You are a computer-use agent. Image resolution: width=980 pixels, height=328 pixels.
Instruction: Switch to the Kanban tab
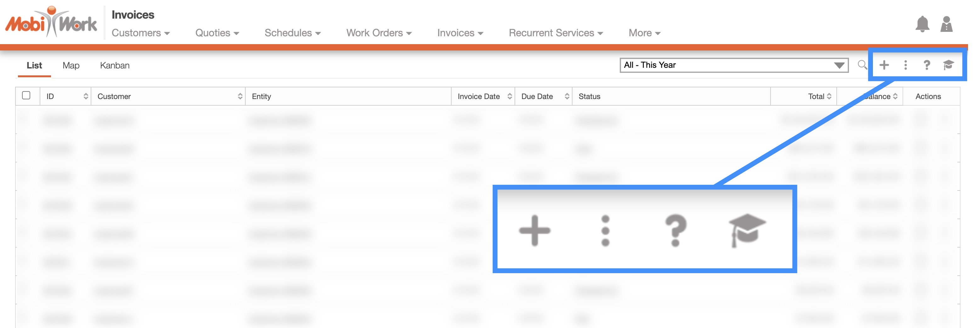[115, 66]
